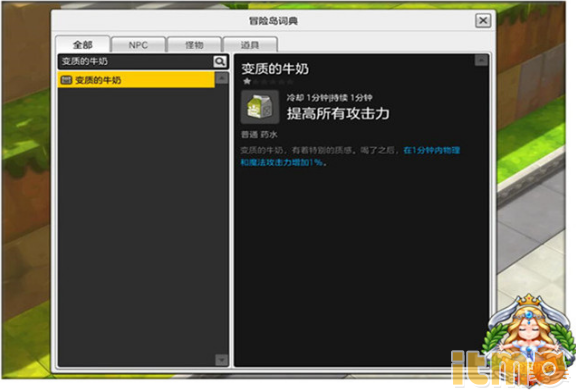Switch to the NPC tab
Image resolution: width=576 pixels, height=390 pixels.
[x=138, y=45]
